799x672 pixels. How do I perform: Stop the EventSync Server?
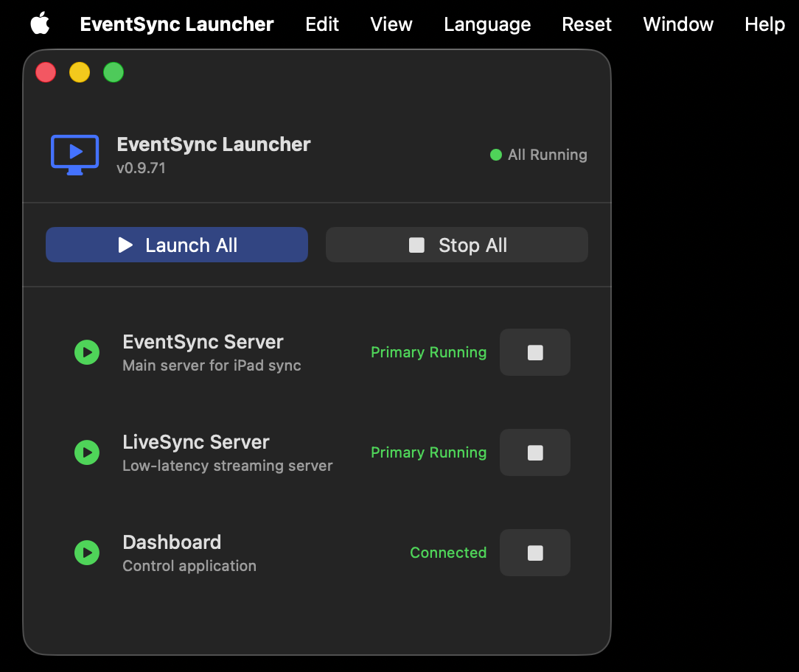coord(535,352)
